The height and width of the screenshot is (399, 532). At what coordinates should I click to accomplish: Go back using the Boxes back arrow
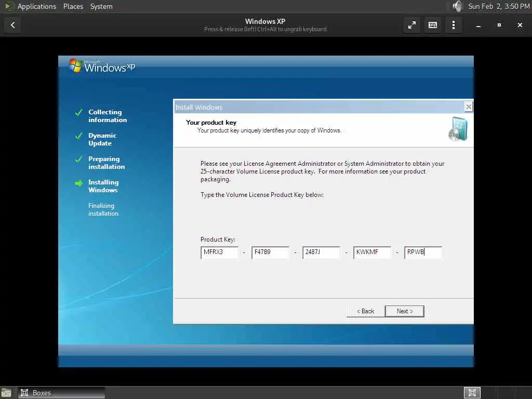13,25
